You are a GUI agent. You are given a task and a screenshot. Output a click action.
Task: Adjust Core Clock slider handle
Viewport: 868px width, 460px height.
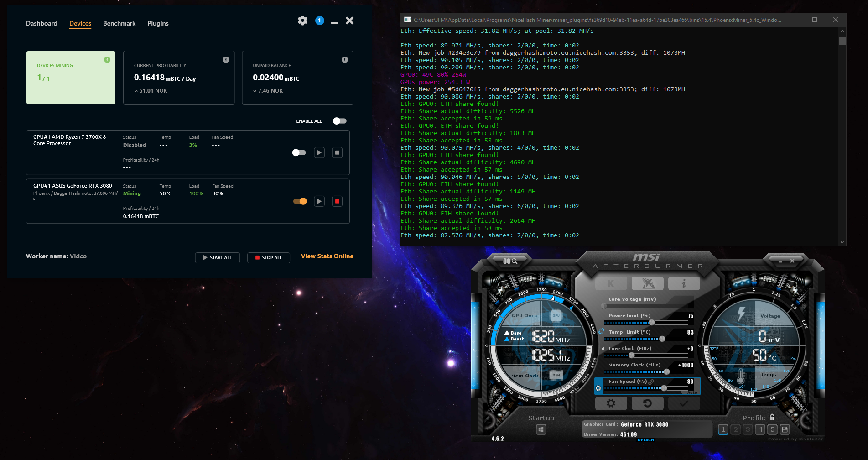[x=632, y=355]
